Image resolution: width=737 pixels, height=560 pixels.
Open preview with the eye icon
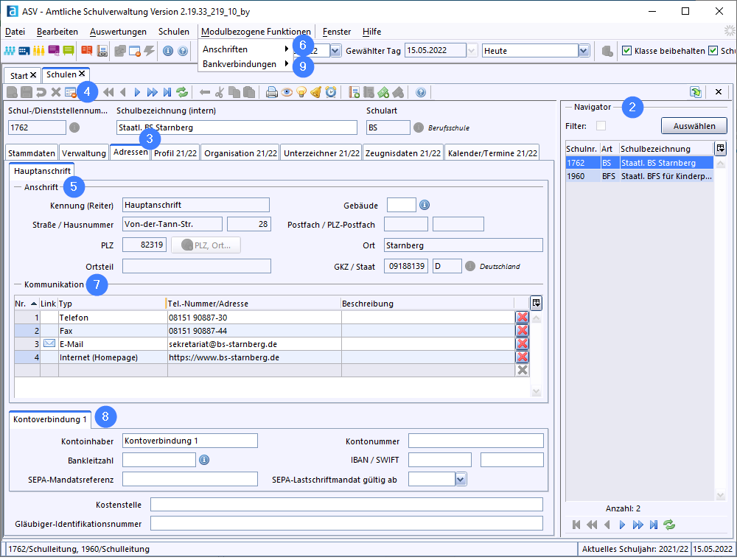click(x=287, y=92)
